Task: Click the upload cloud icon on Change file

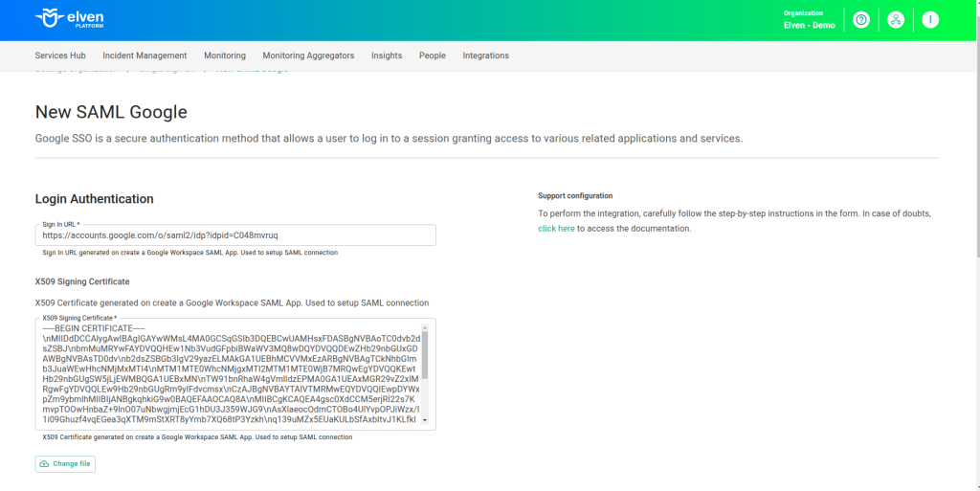Action: coord(44,463)
